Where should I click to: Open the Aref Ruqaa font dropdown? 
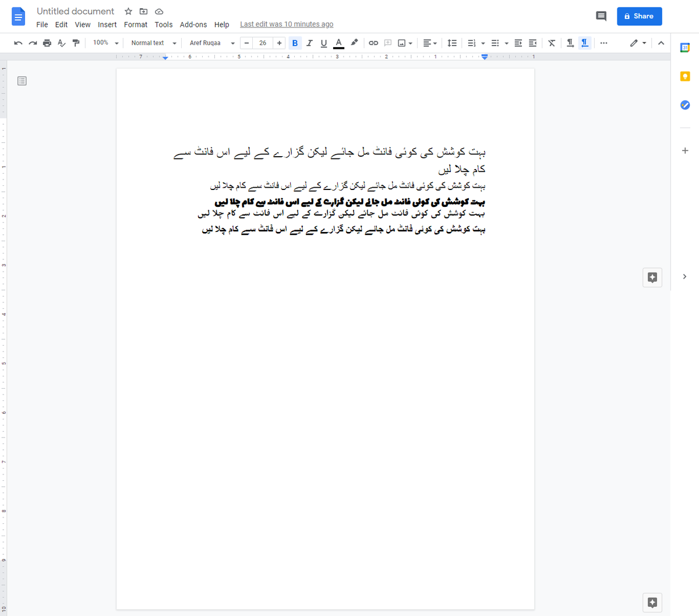coord(212,43)
